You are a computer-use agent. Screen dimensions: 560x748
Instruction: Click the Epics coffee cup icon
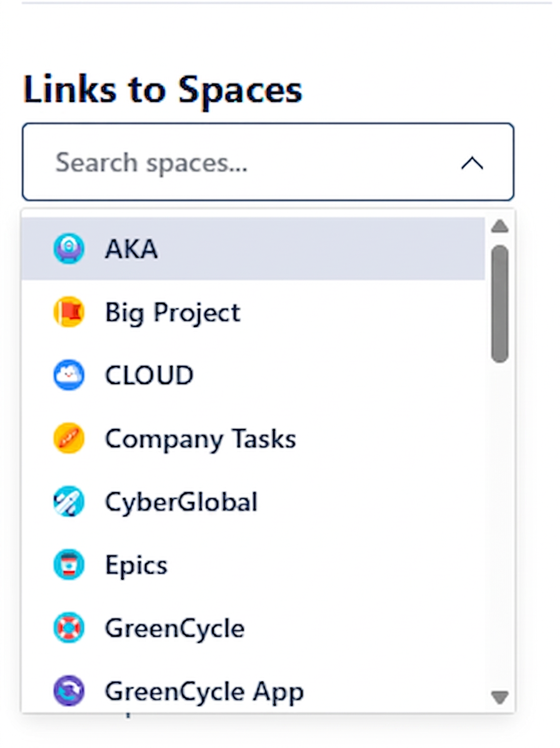pos(69,564)
